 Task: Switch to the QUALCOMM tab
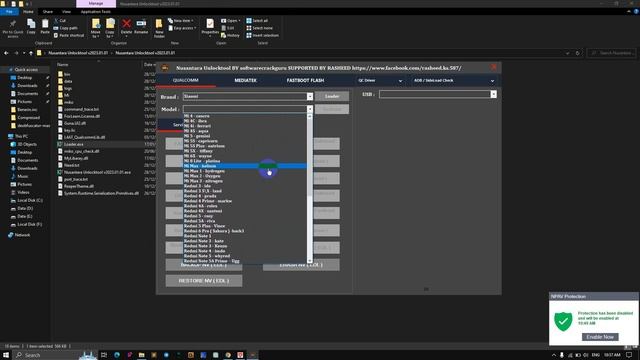tap(186, 80)
